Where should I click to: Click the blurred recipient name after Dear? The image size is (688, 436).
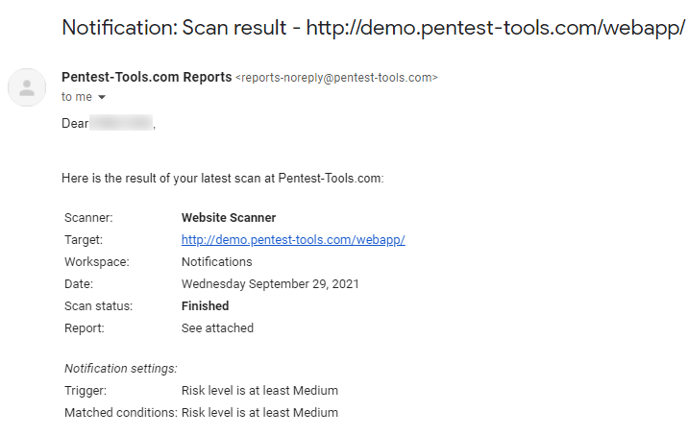click(121, 123)
